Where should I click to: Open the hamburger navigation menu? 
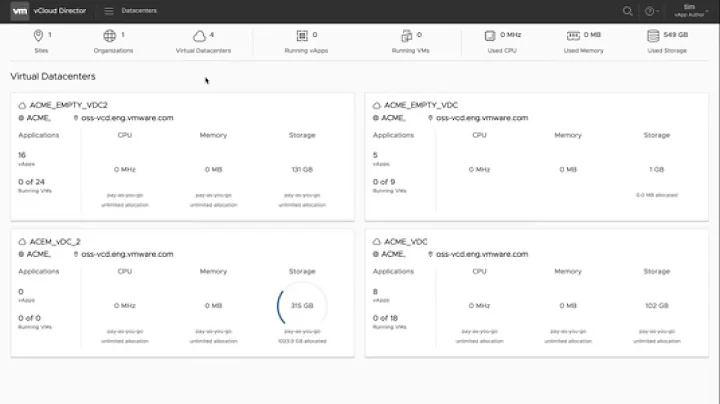pos(109,11)
